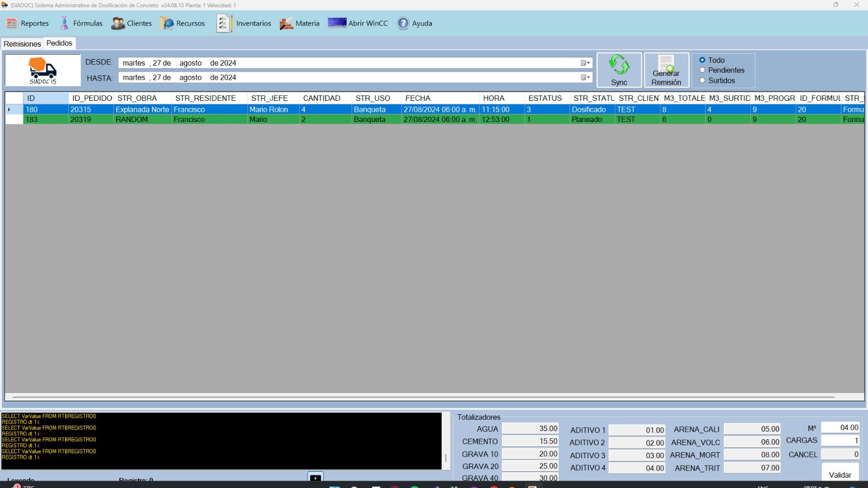Open the DESDE date picker dropdown
The height and width of the screenshot is (488, 868).
click(585, 63)
